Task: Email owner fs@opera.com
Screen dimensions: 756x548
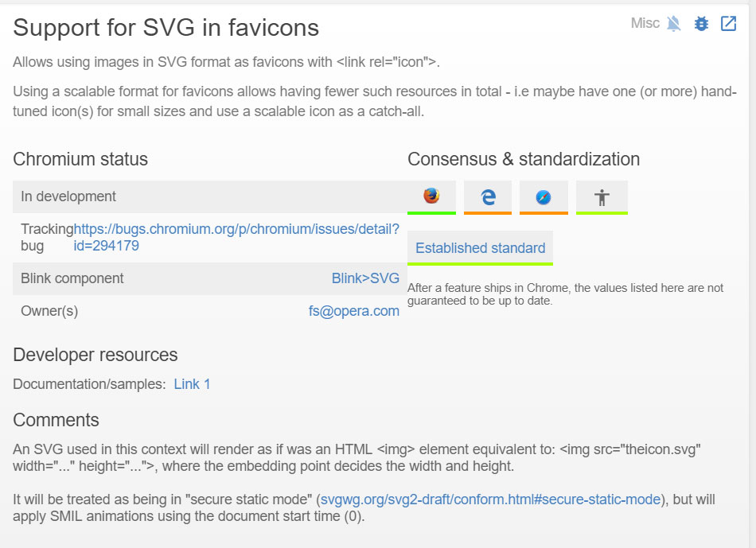Action: (x=354, y=311)
